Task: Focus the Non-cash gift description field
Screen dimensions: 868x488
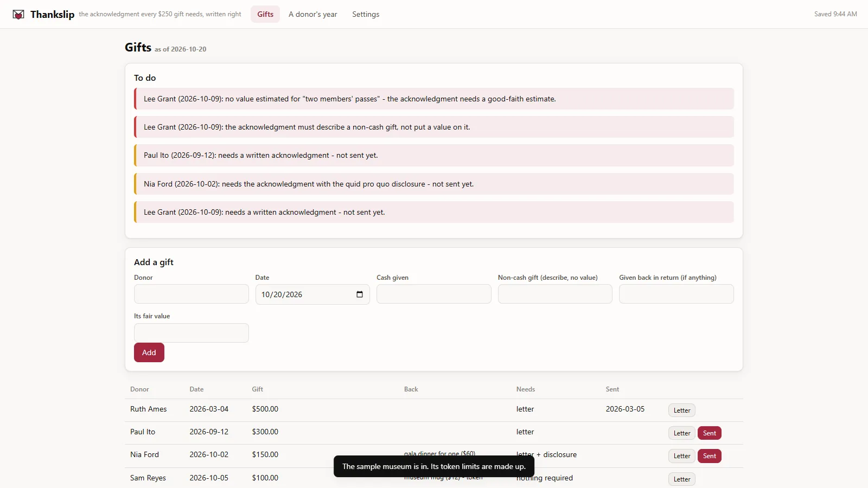Action: 555,294
